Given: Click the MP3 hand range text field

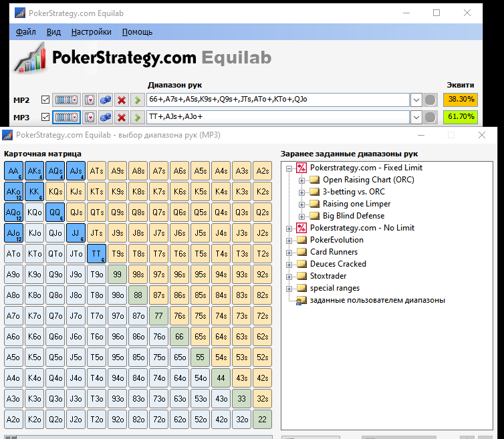Looking at the screenshot, I should [x=277, y=117].
